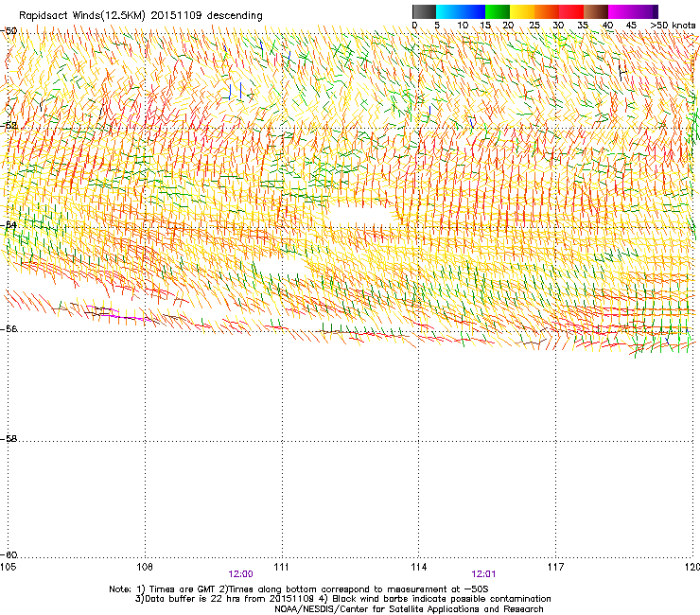
Task: Click the longitude label 108
Action: [x=145, y=567]
